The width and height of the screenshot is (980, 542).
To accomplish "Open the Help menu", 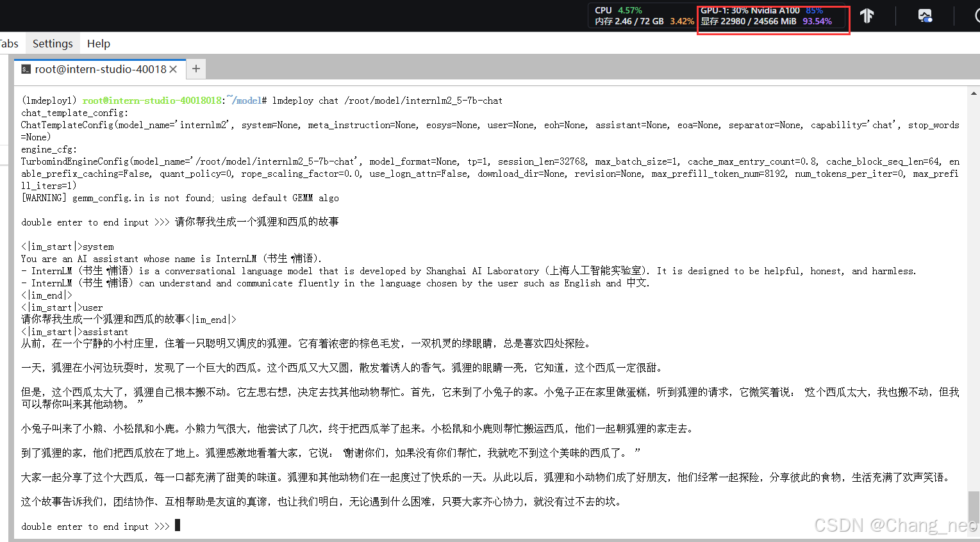I will click(98, 43).
